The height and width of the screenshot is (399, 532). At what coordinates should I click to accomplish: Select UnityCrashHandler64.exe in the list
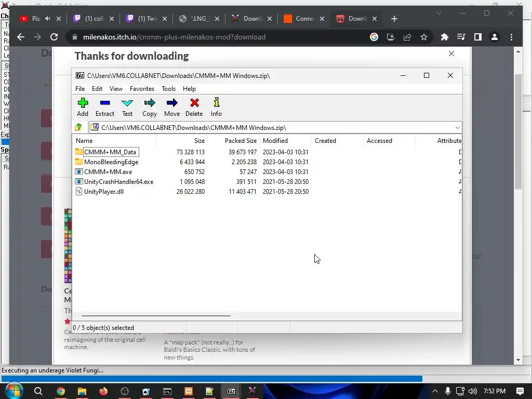click(118, 181)
